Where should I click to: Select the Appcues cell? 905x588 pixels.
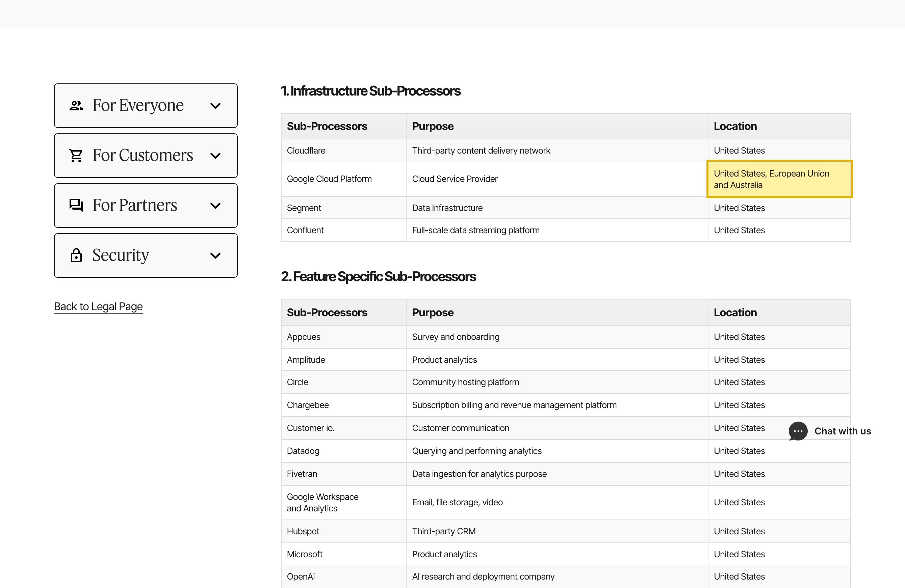coord(344,337)
